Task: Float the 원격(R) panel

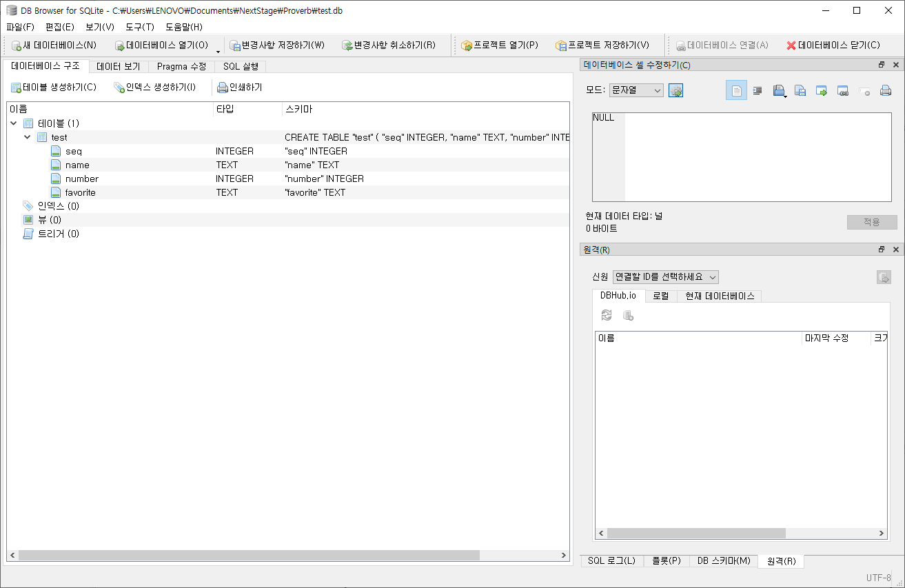Action: pos(882,250)
